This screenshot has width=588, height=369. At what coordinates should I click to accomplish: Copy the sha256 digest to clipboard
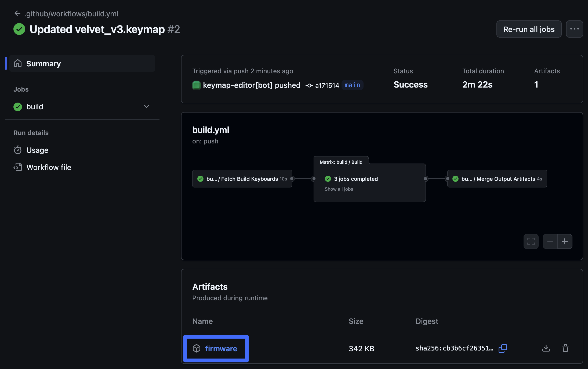point(503,348)
